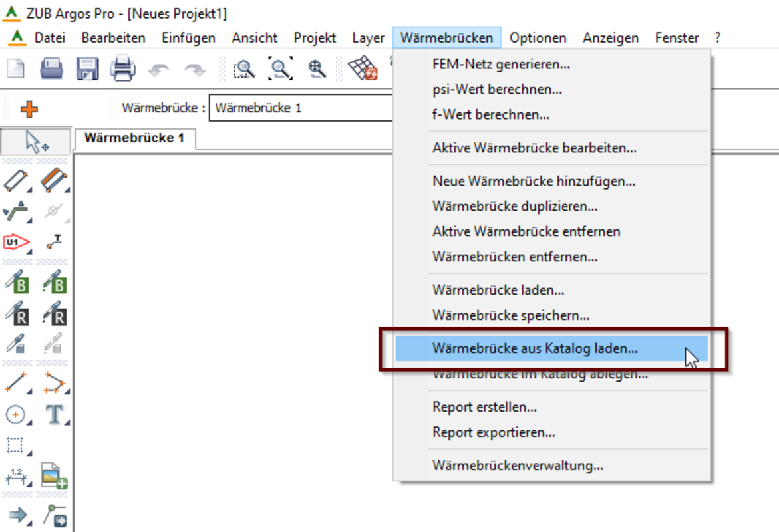Choose 'Wärmebrücke aus Katalog laden...' menu entry
Viewport: 779px width, 532px height.
[535, 348]
